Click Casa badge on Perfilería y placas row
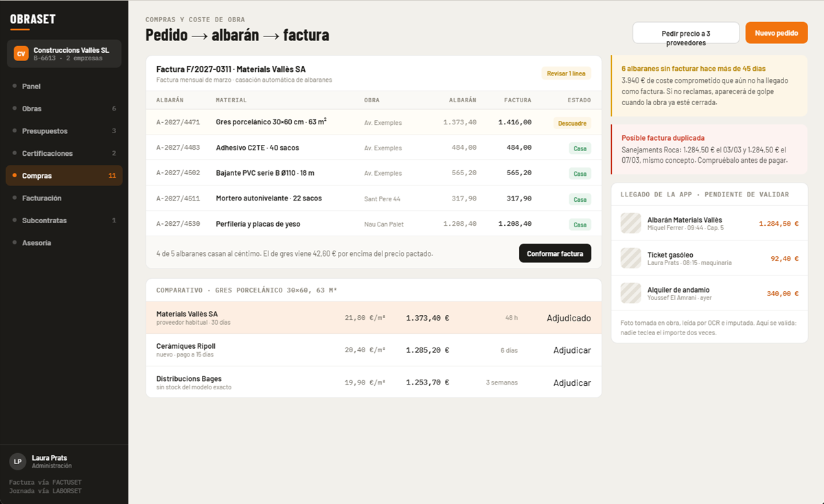 (x=580, y=225)
